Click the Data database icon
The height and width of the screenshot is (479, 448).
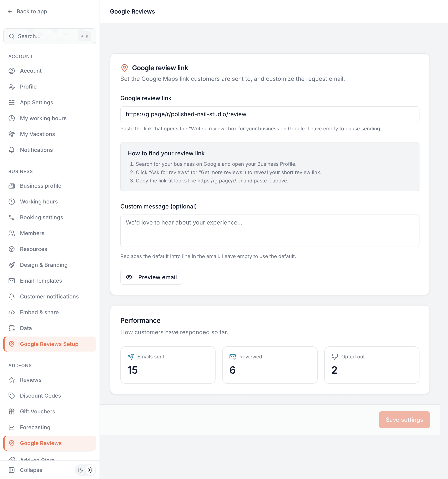coord(12,328)
